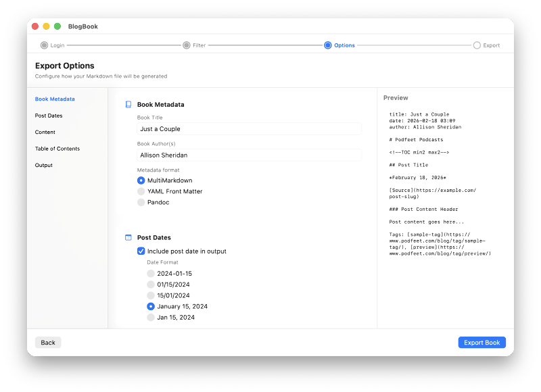Pick the 15/01/2024 date format
This screenshot has height=392, width=541.
click(151, 295)
